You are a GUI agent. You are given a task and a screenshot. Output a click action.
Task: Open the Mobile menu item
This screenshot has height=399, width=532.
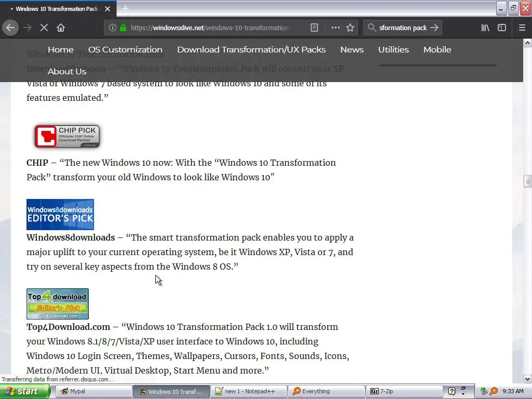pyautogui.click(x=437, y=49)
